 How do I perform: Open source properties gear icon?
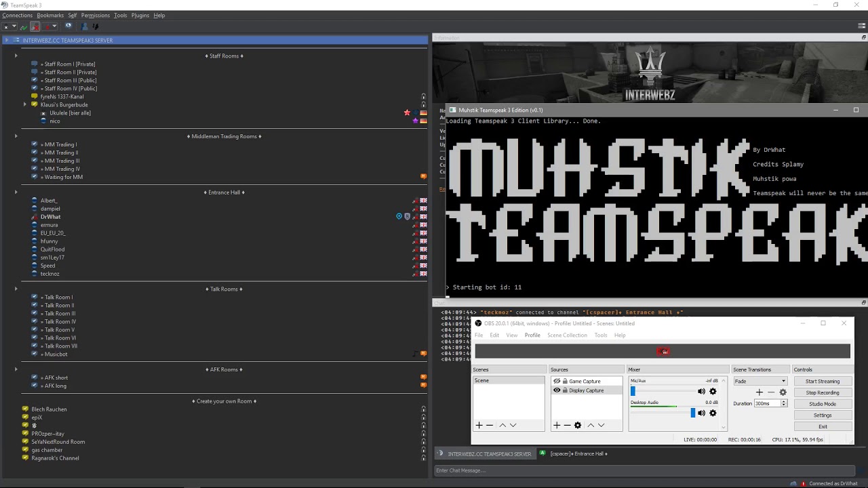(x=578, y=425)
